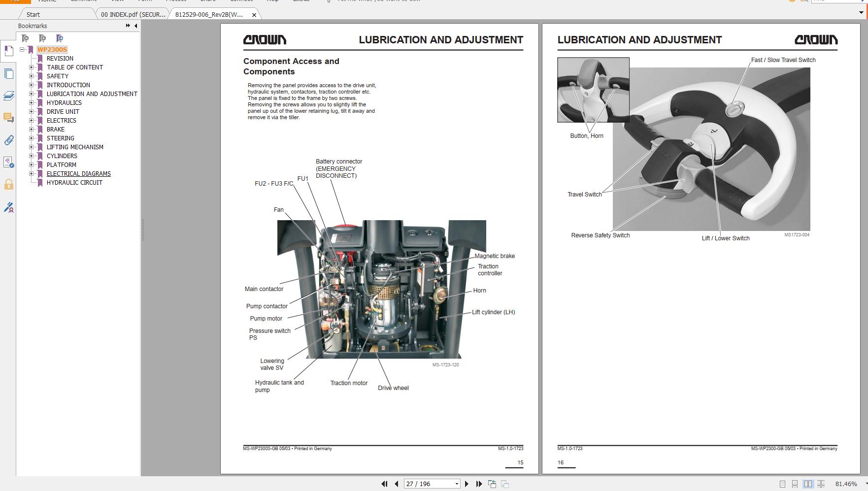Open the REVISION bookmark

(60, 58)
